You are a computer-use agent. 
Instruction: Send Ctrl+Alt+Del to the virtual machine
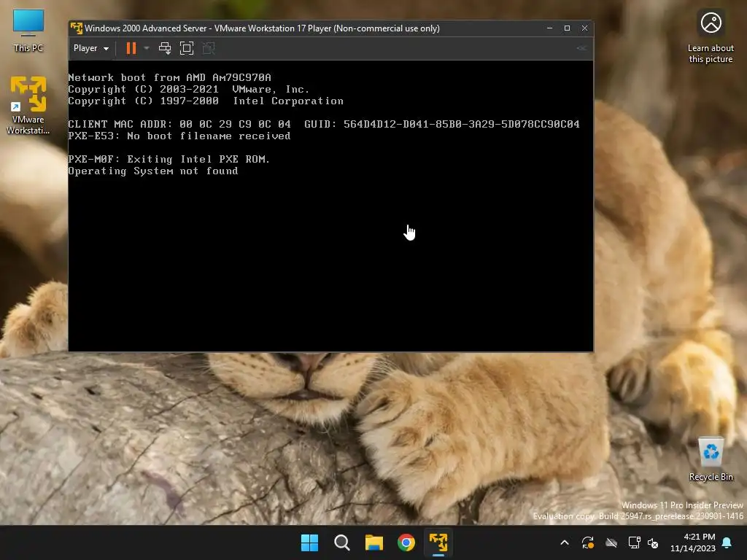point(165,48)
